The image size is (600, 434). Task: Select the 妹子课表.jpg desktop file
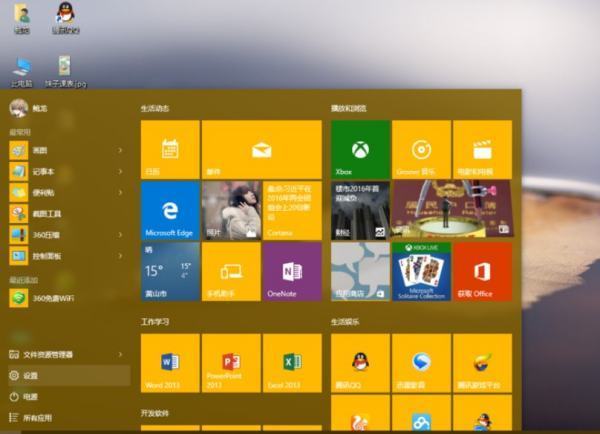click(x=65, y=72)
